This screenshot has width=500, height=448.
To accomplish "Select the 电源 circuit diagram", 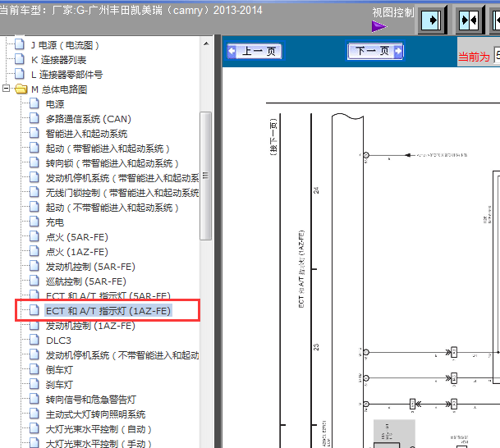I will (x=55, y=104).
